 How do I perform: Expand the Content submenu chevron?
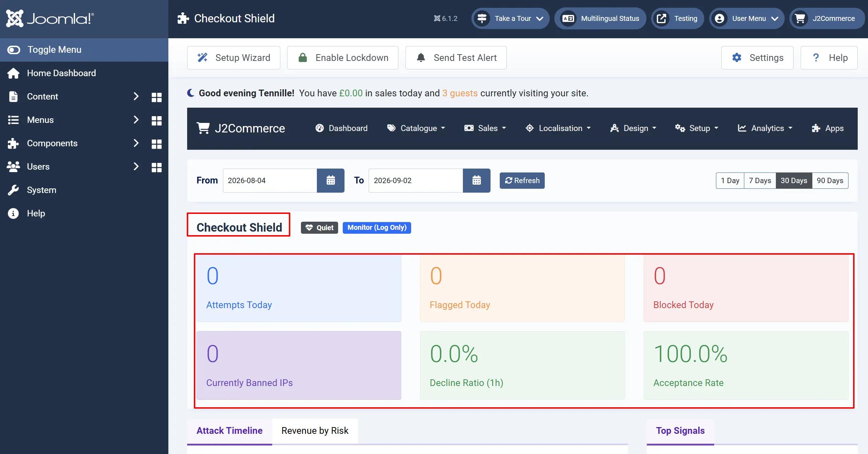(x=136, y=96)
